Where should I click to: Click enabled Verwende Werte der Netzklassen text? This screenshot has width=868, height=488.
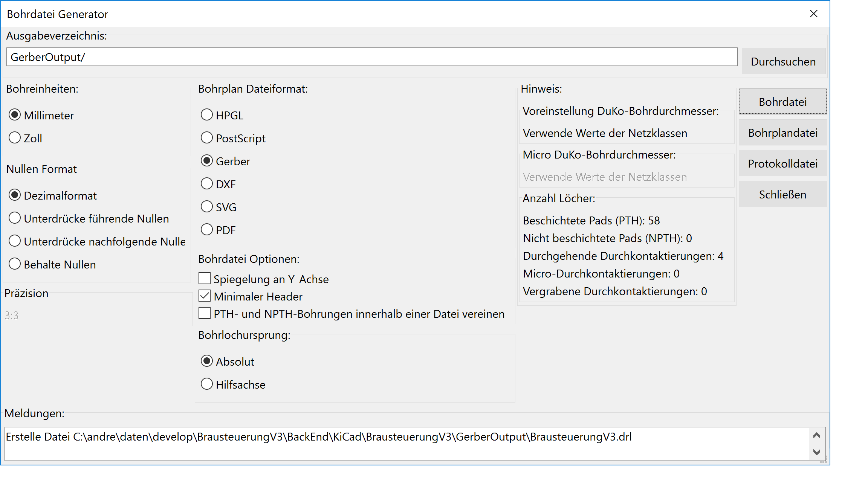coord(605,133)
